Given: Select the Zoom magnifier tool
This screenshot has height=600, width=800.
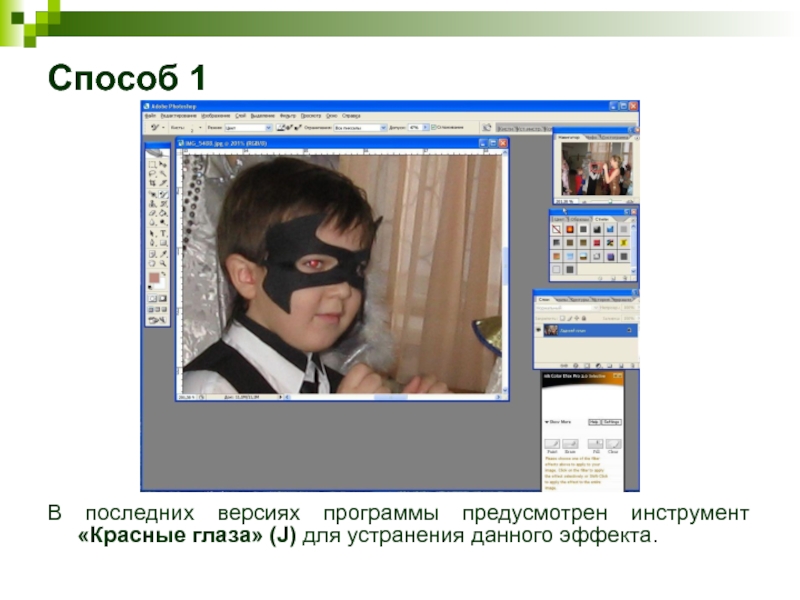Looking at the screenshot, I should point(163,264).
